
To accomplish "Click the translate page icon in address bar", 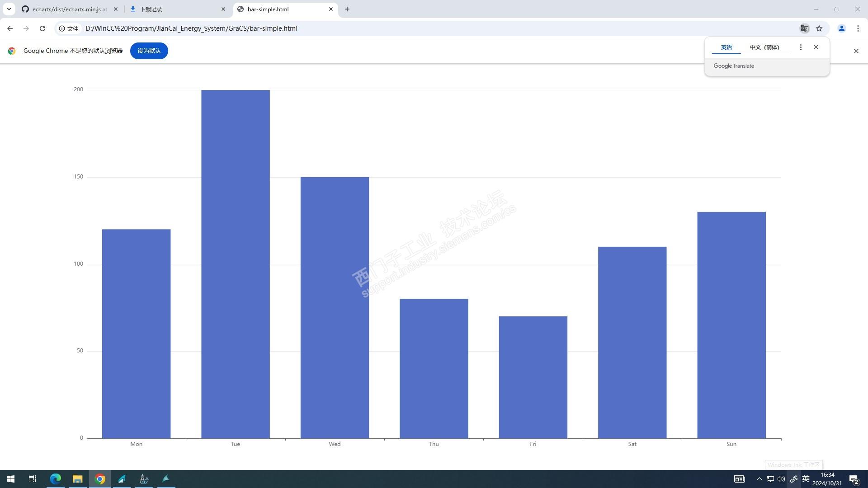I will pos(804,28).
